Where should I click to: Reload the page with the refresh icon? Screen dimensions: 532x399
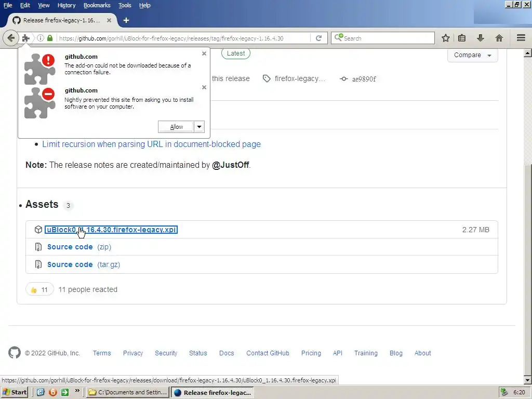point(318,38)
